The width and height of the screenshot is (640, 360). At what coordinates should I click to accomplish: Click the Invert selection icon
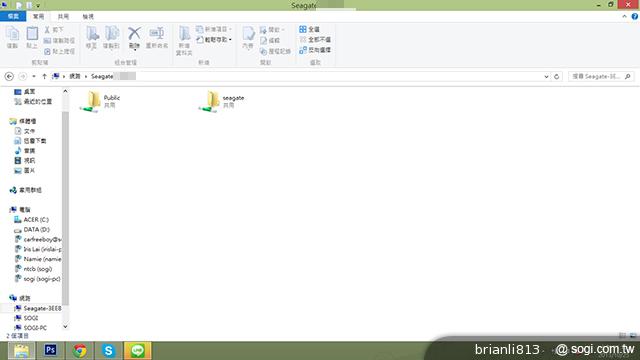[303, 50]
